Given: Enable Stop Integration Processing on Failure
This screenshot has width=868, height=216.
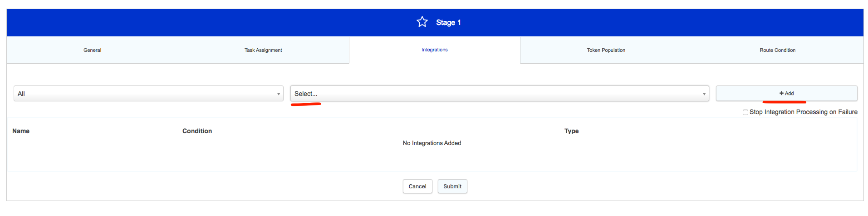Looking at the screenshot, I should (745, 112).
